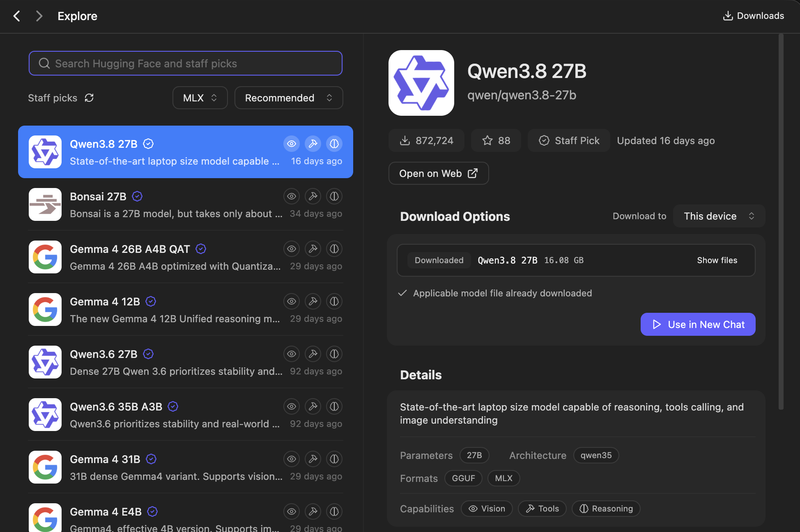Click the 27B parameters tag
Image resolution: width=800 pixels, height=532 pixels.
[474, 455]
